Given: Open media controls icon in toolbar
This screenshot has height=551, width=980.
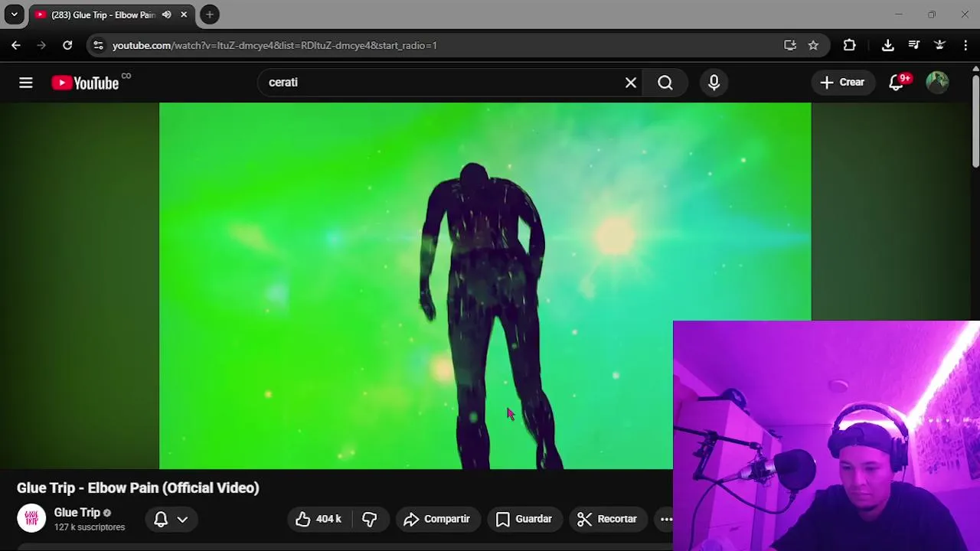Looking at the screenshot, I should point(914,45).
